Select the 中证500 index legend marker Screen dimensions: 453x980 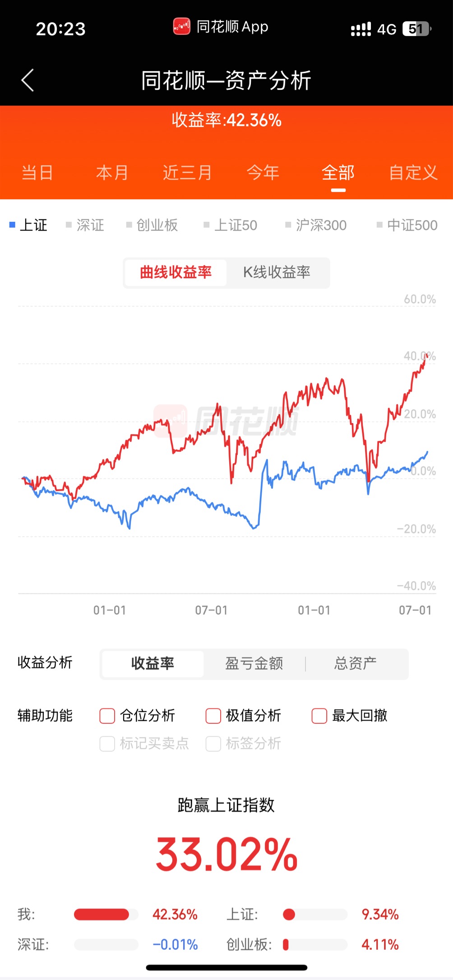[x=380, y=225]
